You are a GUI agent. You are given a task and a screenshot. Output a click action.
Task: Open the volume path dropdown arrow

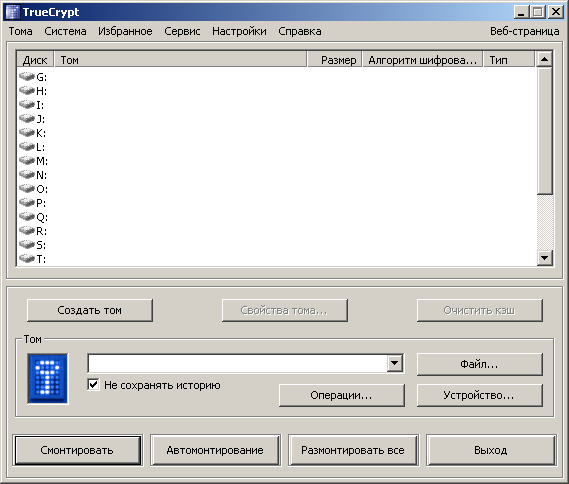(395, 363)
